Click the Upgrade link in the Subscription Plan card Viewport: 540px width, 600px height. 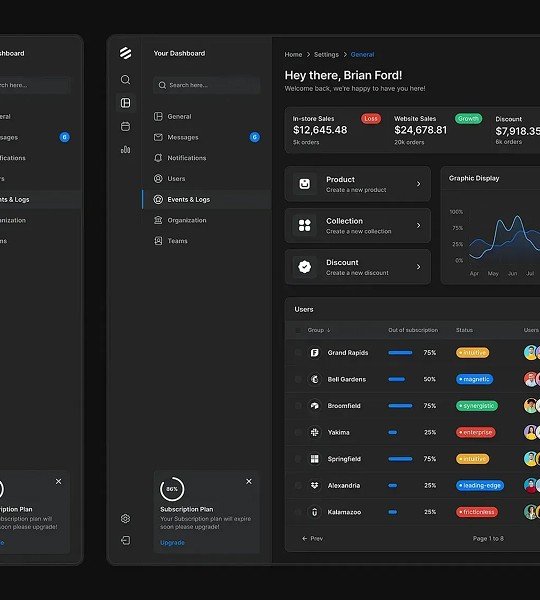172,543
